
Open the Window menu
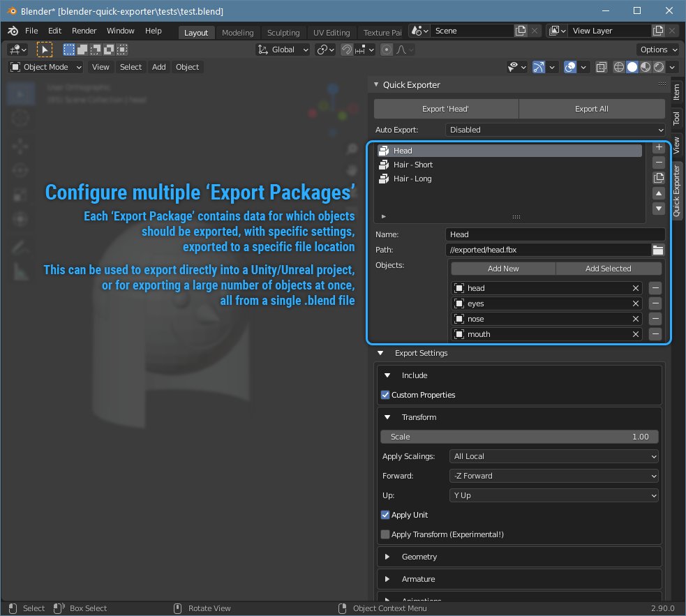120,31
